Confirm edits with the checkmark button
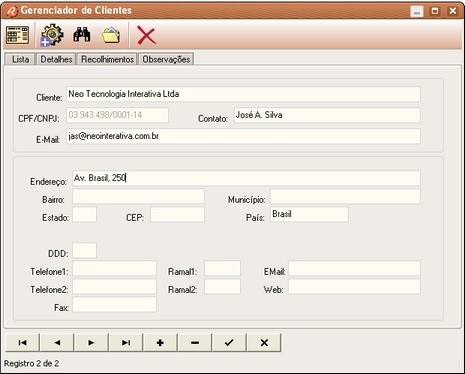The height and width of the screenshot is (374, 465). click(229, 342)
